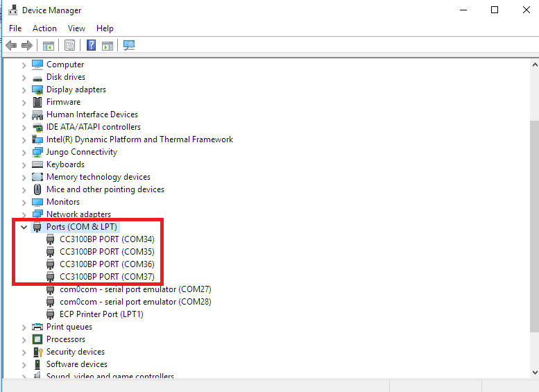
Task: Open the File menu
Action: coord(15,28)
